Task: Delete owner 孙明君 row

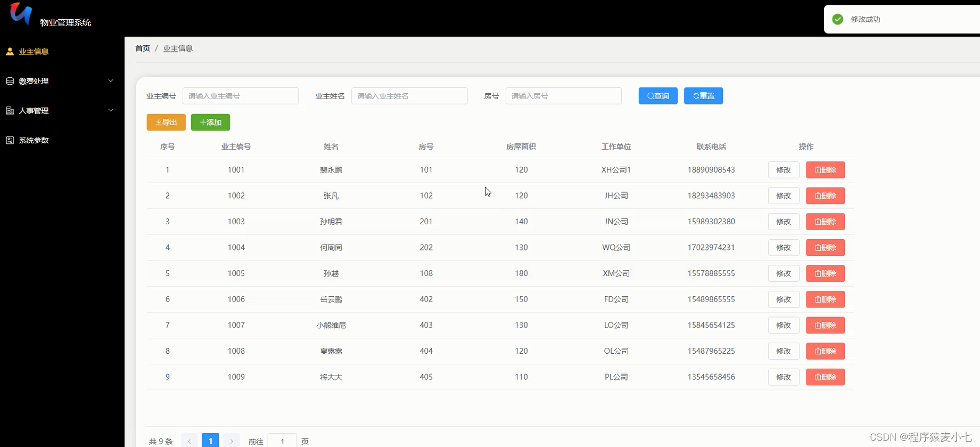Action: [825, 222]
